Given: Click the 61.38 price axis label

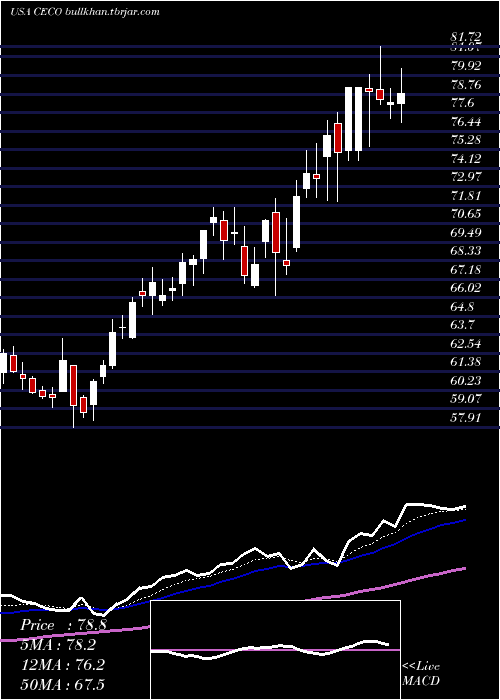Looking at the screenshot, I should click(x=466, y=362).
